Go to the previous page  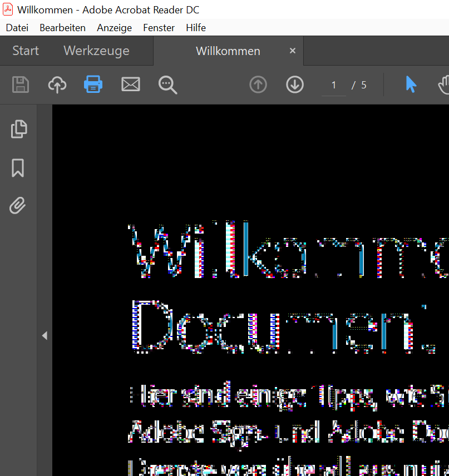[258, 85]
